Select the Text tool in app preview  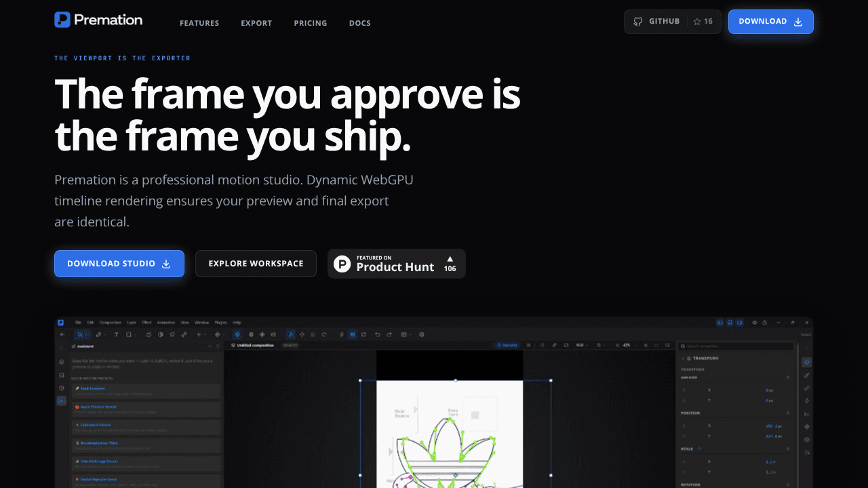(x=116, y=334)
